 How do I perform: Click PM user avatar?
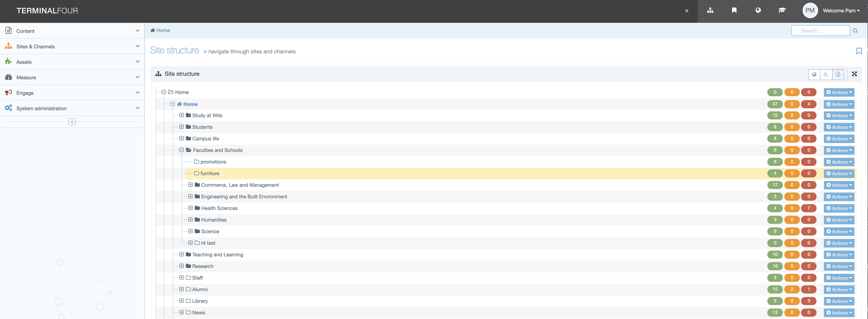pos(810,10)
